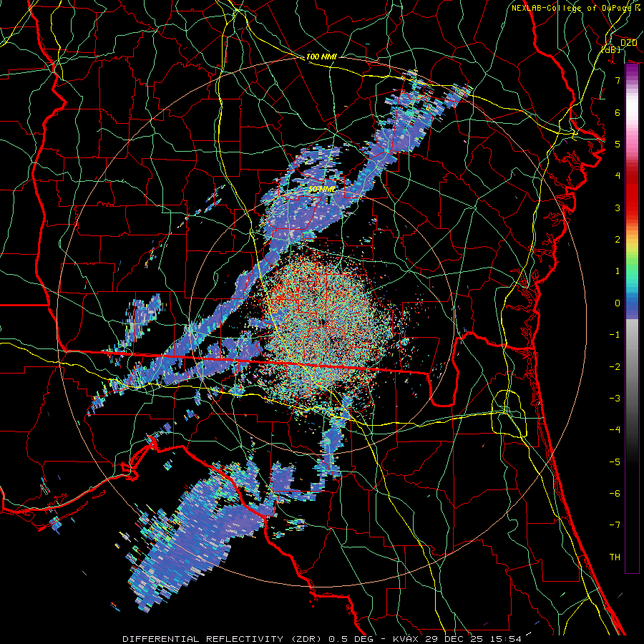This screenshot has width=644, height=644.
Task: Click the 1 value on the scale
Action: [x=618, y=271]
